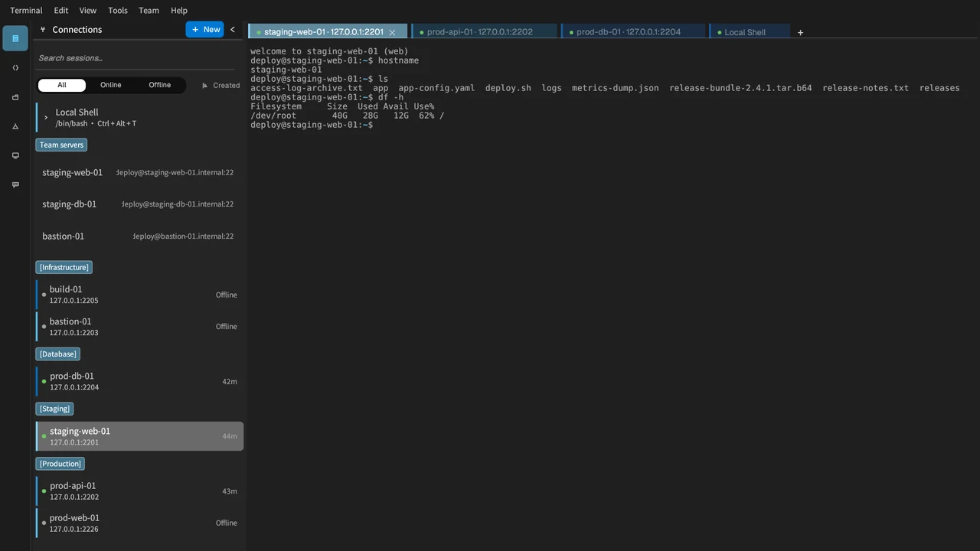This screenshot has height=551, width=980.
Task: Open the Terminal menu
Action: coord(26,11)
